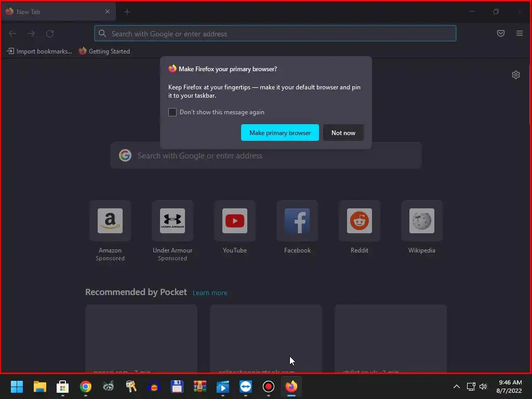The width and height of the screenshot is (532, 399).
Task: Reload the current page
Action: pos(50,34)
